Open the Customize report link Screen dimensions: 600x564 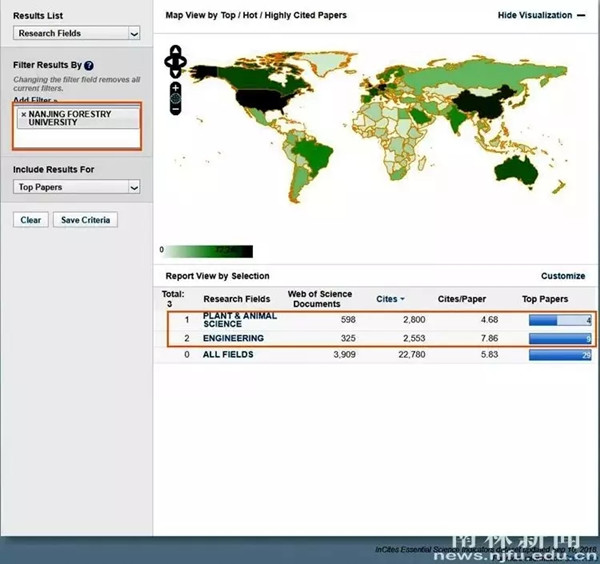563,276
